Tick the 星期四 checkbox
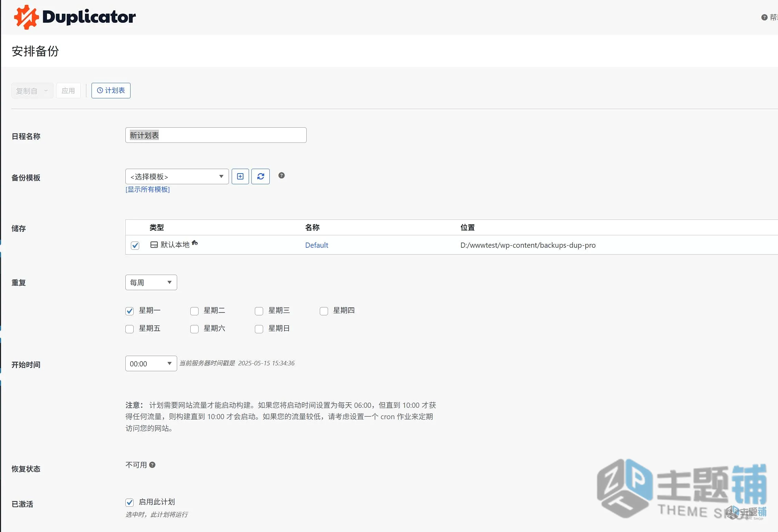778x532 pixels. (324, 311)
